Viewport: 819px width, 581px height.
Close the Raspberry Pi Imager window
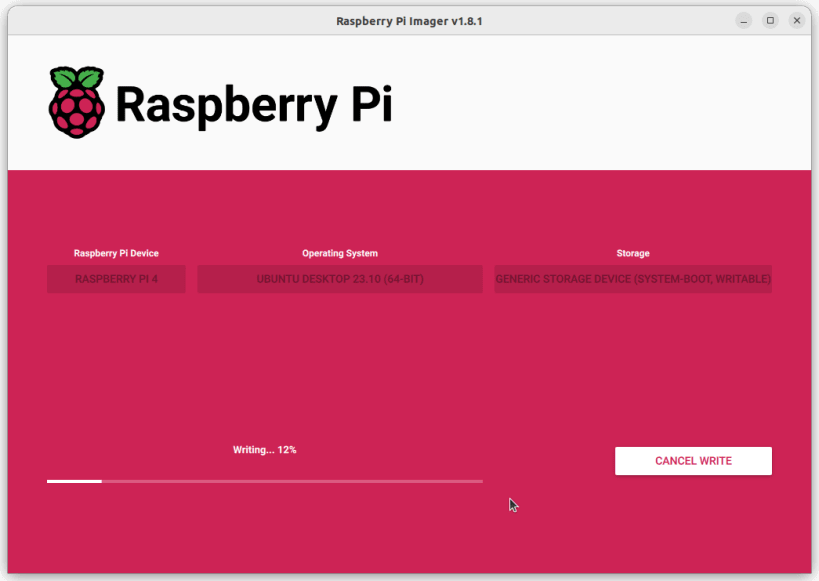[x=797, y=21]
